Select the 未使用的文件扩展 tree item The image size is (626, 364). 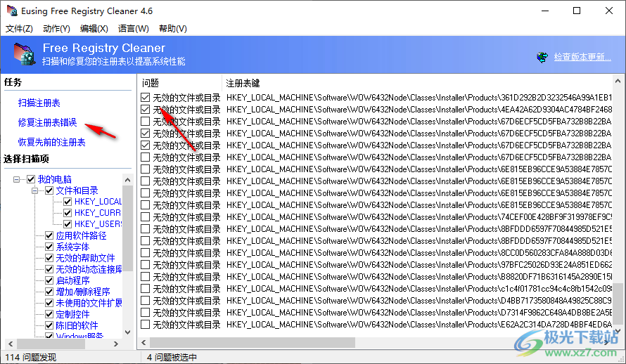(x=89, y=303)
